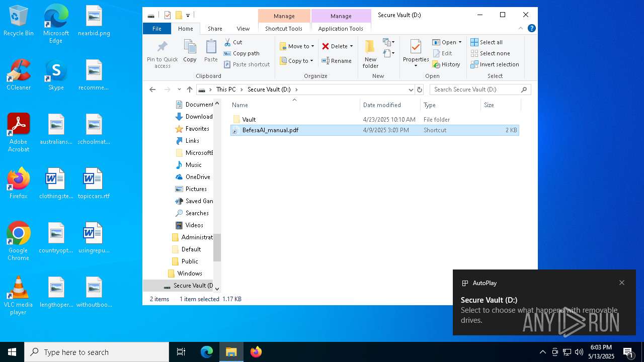Open the Open button dropdown arrow
The width and height of the screenshot is (644, 362).
(x=460, y=42)
